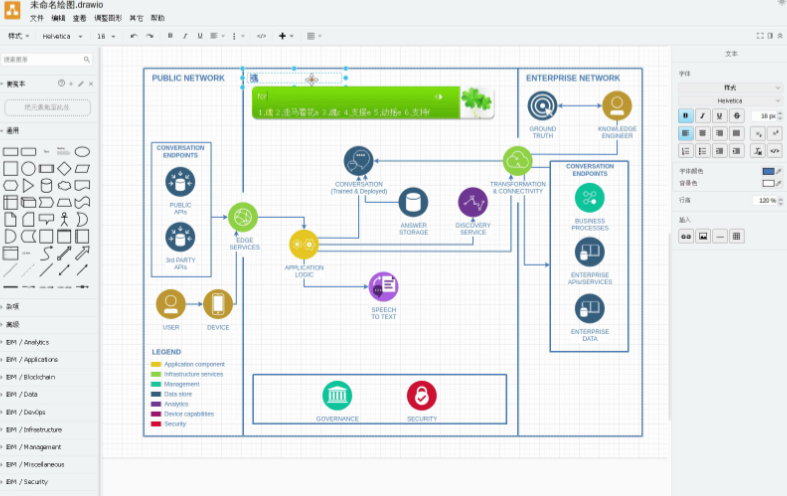Image resolution: width=787 pixels, height=496 pixels.
Task: Expand the IBM / Analytics shape library
Action: tap(32, 342)
